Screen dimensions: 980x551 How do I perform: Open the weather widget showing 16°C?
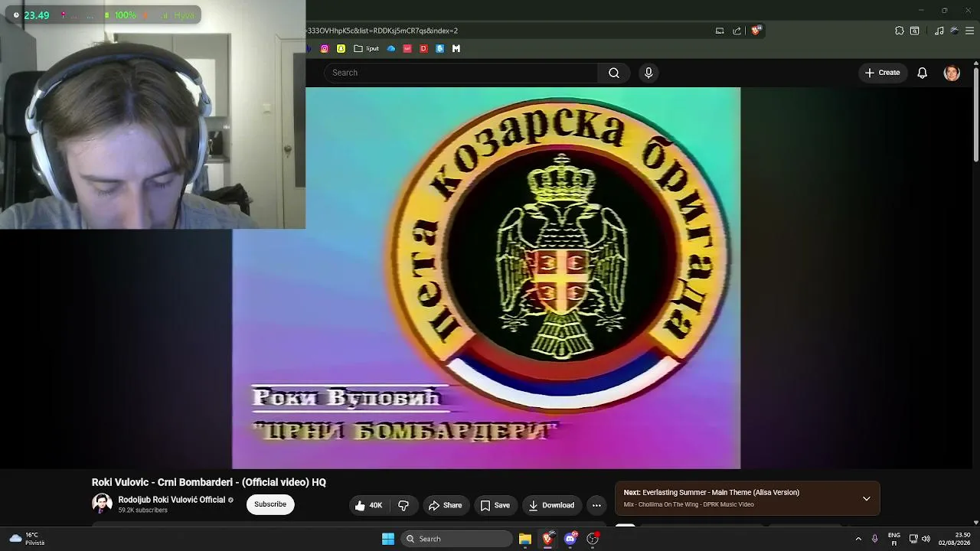(28, 539)
